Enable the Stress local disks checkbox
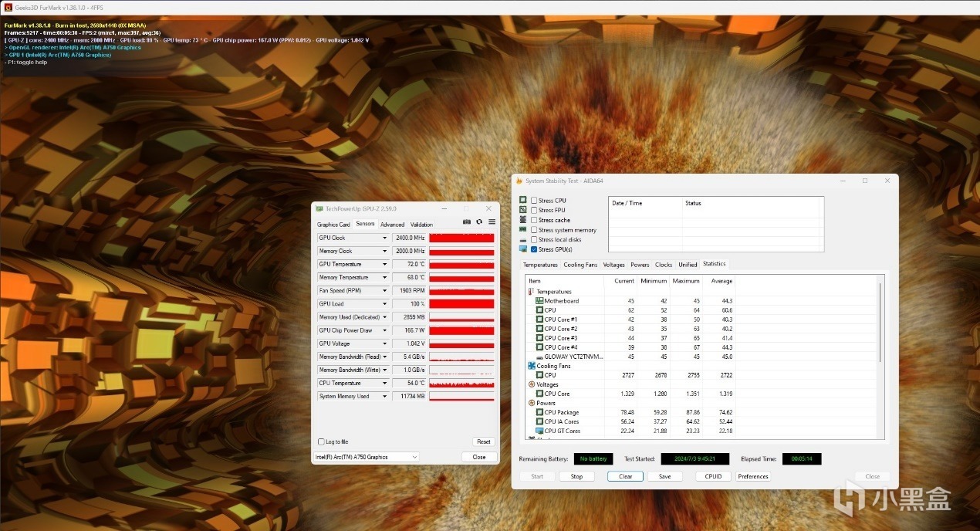The height and width of the screenshot is (531, 980). pyautogui.click(x=534, y=239)
